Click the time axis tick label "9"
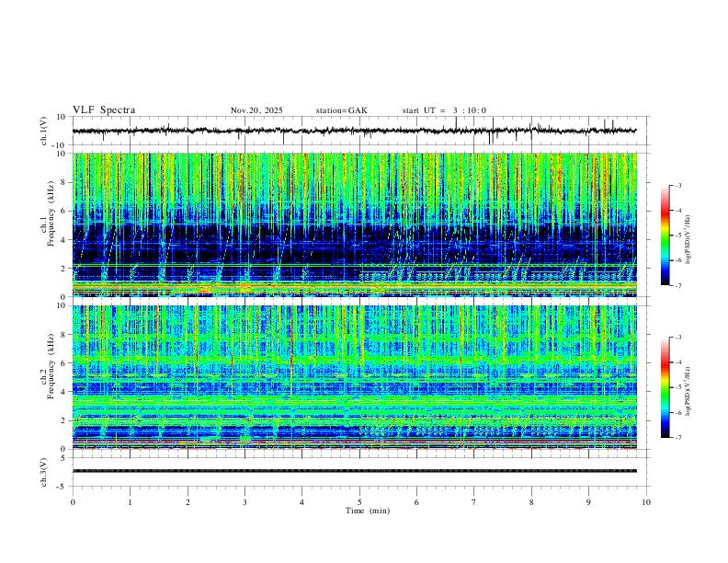 click(588, 502)
